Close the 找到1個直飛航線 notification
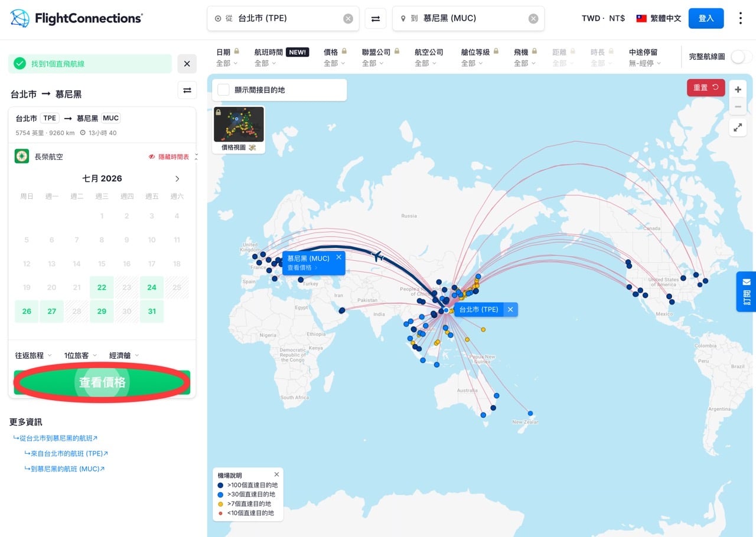 click(187, 64)
